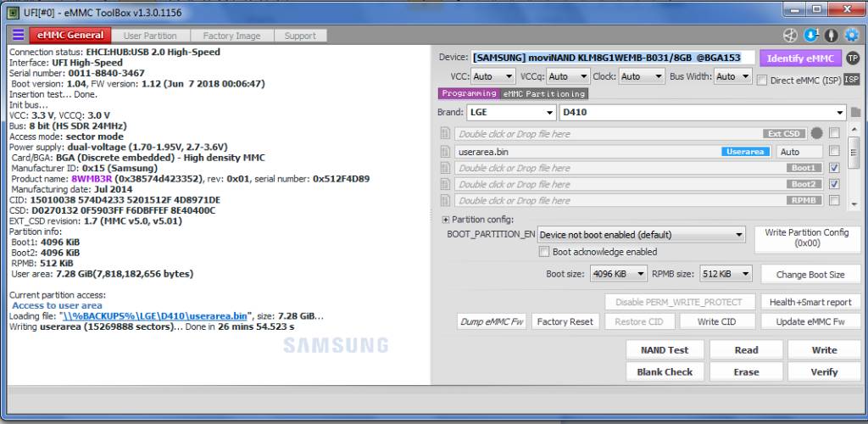Click the Change Boot Size button

click(x=810, y=275)
